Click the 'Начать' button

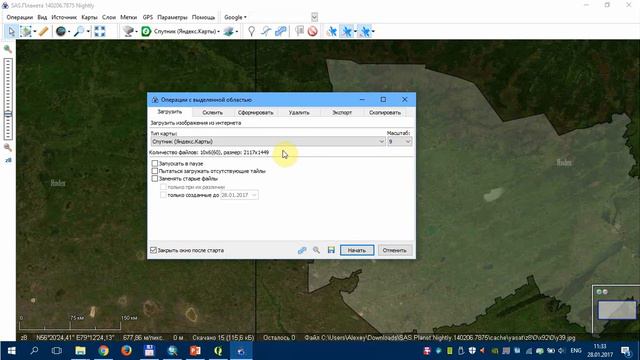(357, 250)
